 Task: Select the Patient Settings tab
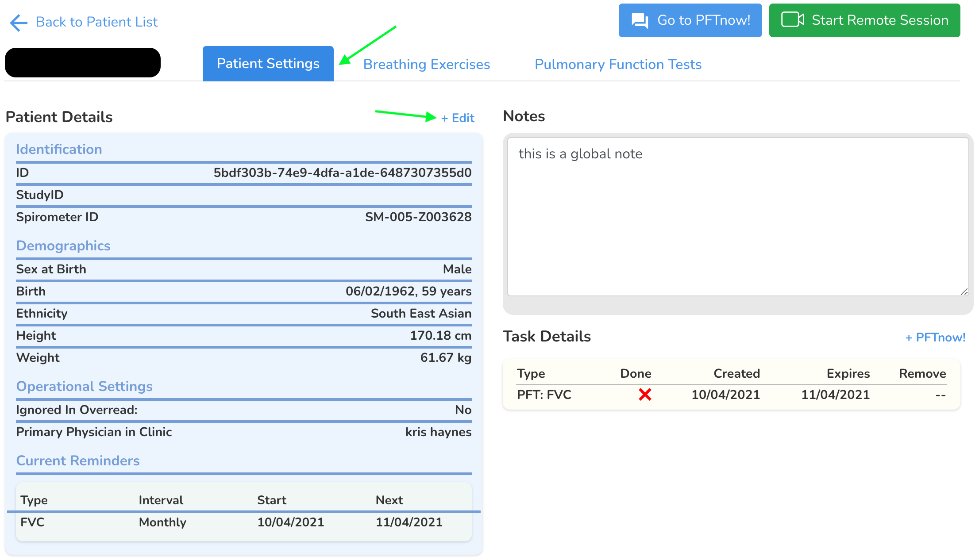click(268, 64)
